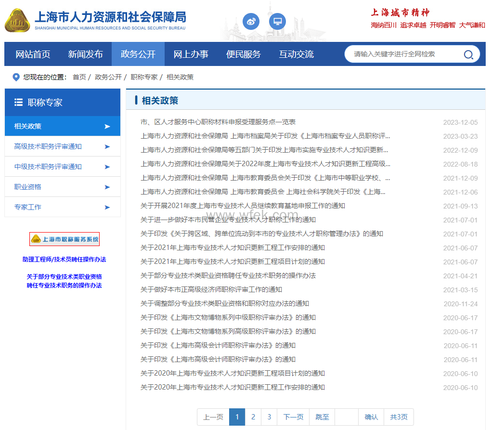Click the keyword search input field
This screenshot has height=430, width=504.
pyautogui.click(x=404, y=54)
